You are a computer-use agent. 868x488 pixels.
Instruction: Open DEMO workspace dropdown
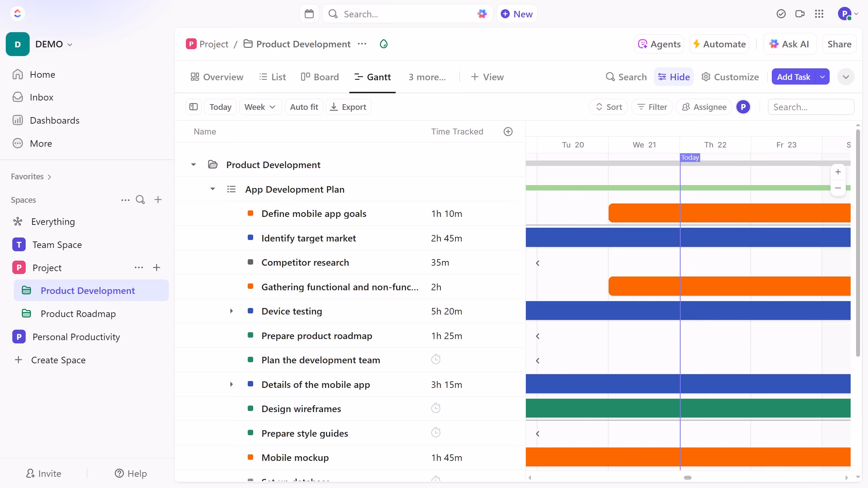(54, 44)
